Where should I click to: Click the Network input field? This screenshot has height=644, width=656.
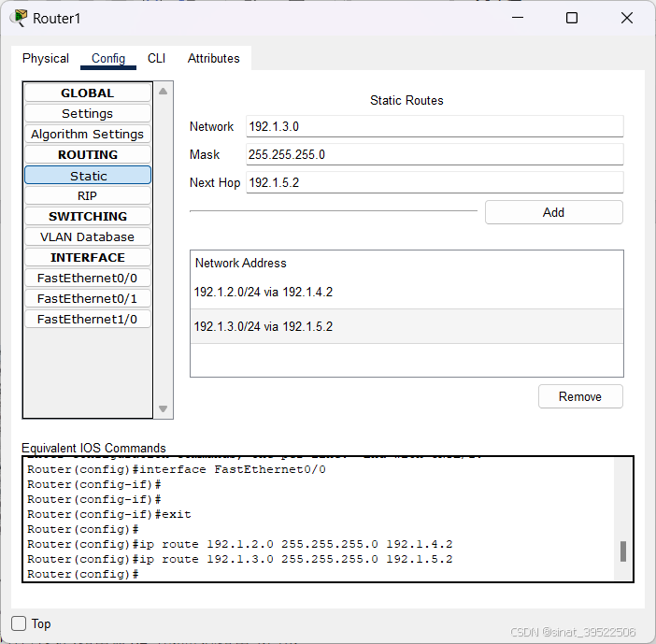click(x=434, y=126)
